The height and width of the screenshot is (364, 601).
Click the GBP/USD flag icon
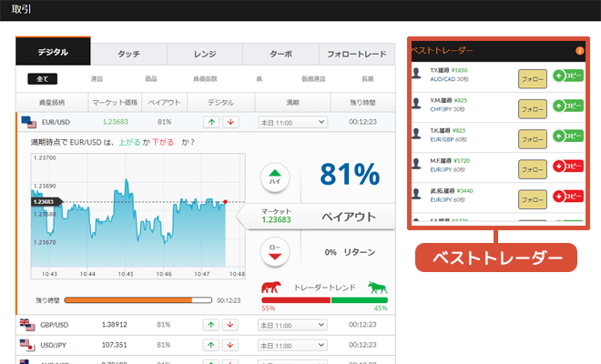point(27,325)
